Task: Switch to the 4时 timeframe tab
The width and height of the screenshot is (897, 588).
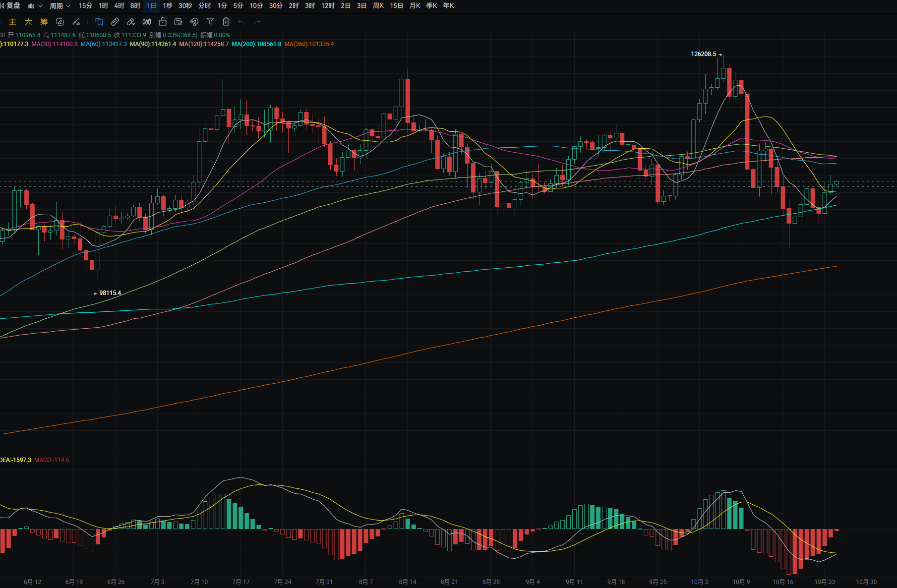Action: click(x=119, y=6)
